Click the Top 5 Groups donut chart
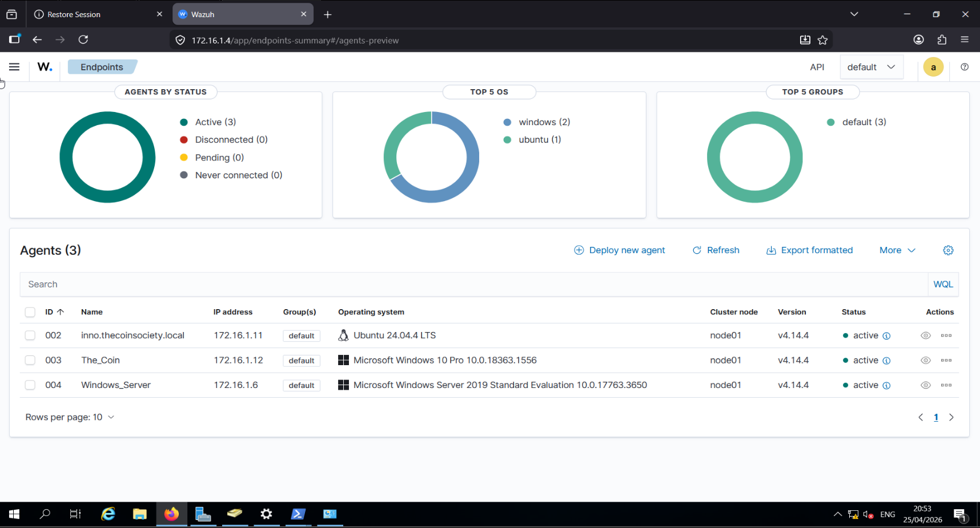The image size is (980, 528). tap(755, 118)
